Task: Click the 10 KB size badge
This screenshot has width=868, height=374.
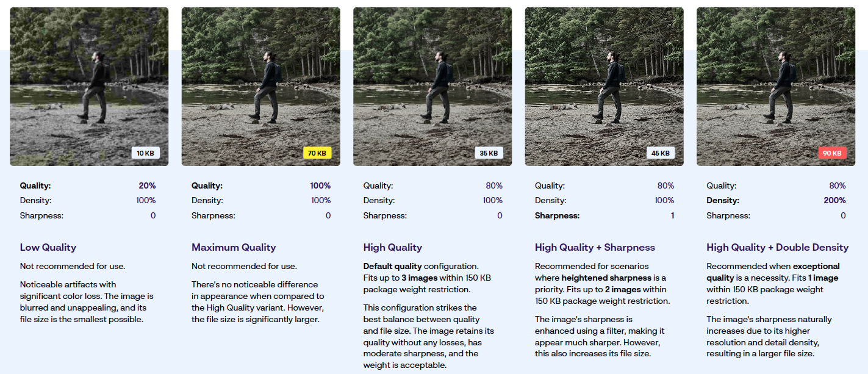Action: 145,153
